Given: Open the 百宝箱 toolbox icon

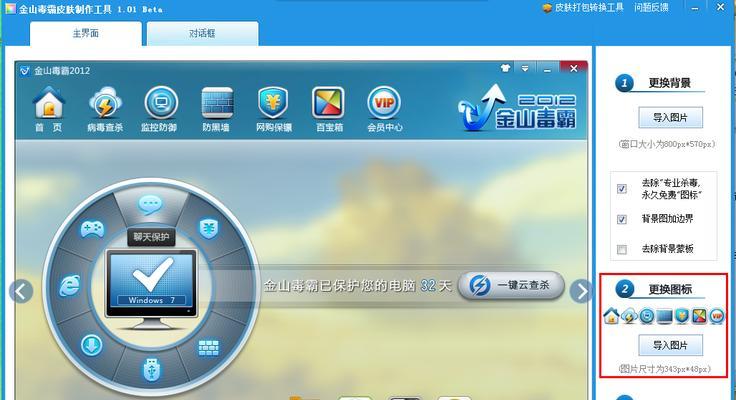Looking at the screenshot, I should pos(329,109).
